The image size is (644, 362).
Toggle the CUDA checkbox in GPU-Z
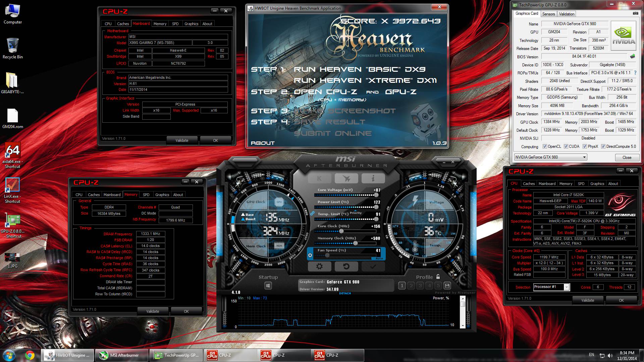566,146
